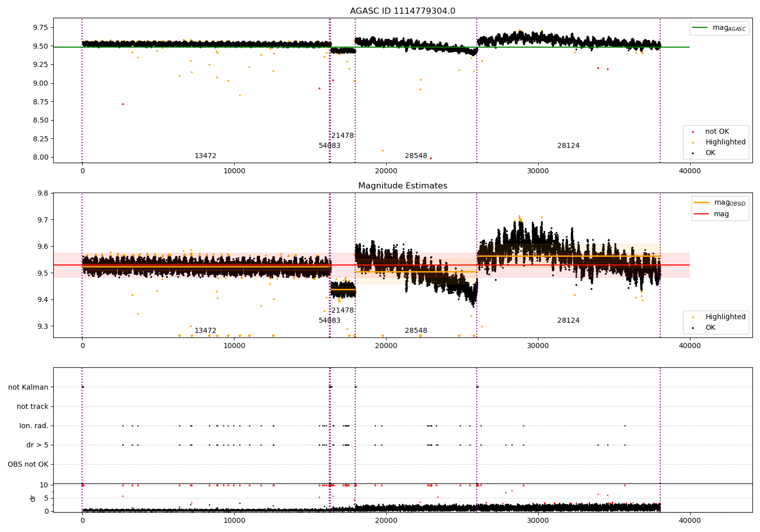The image size is (760, 532).
Task: Click obsid label 28548 in Magnitude Estimates plot
Action: click(x=416, y=330)
